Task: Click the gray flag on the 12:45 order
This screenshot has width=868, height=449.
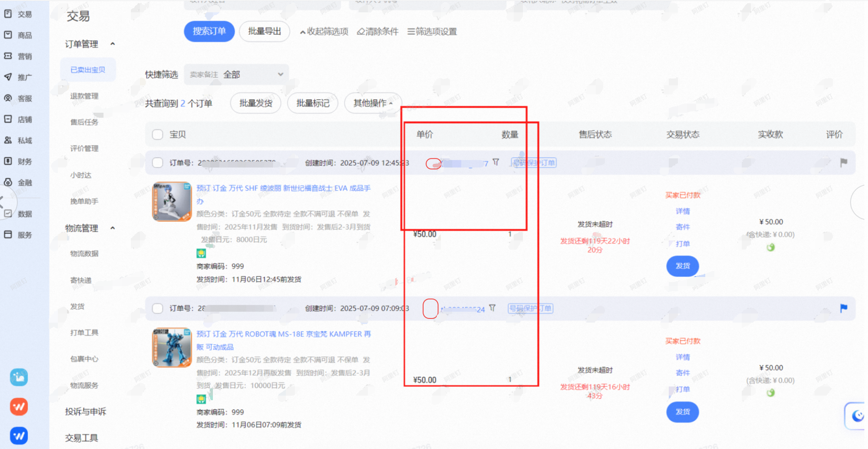Action: 844,162
